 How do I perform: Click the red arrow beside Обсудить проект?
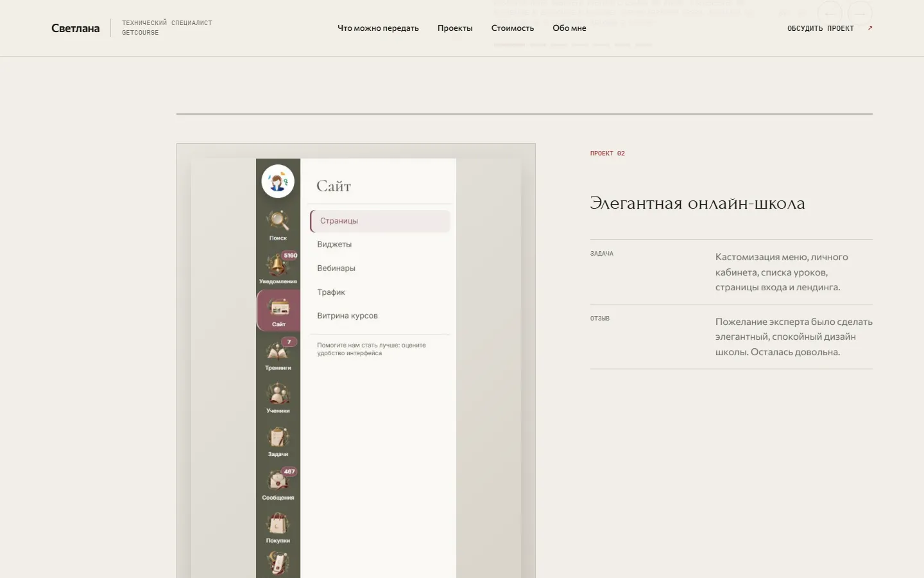[x=870, y=28]
